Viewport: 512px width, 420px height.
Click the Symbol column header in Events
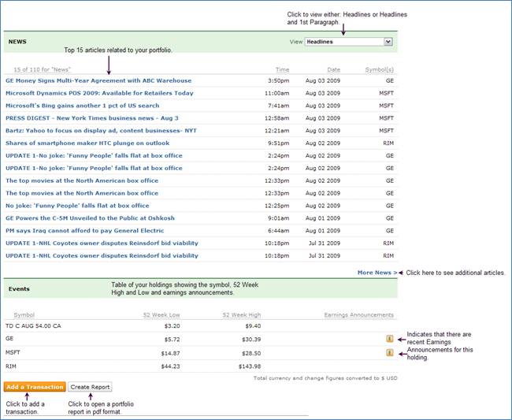(24, 315)
